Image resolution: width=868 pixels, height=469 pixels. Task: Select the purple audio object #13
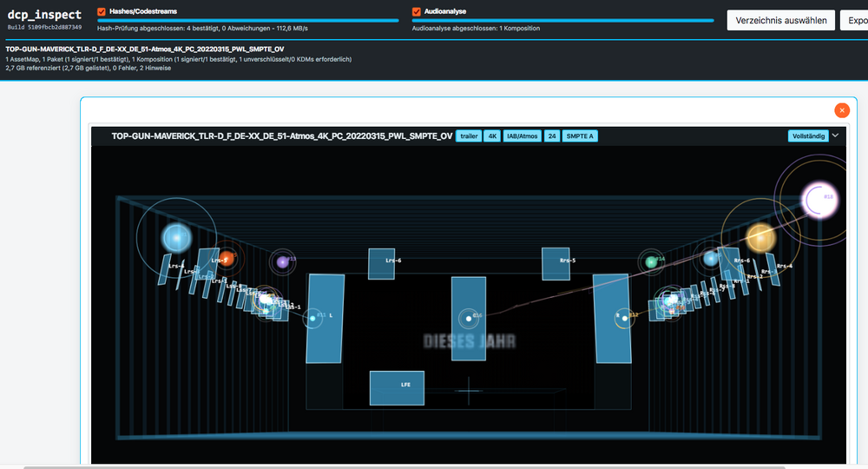tap(283, 262)
